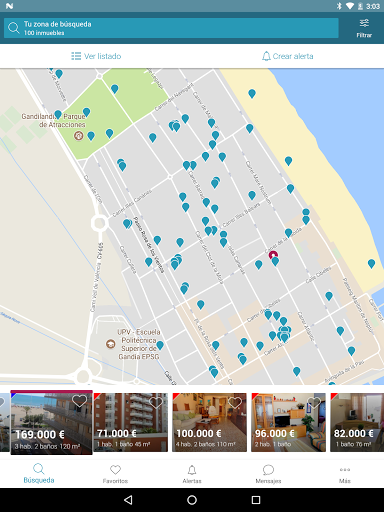Tap Crear alerta button
Viewport: 384px width, 512px height.
(288, 56)
